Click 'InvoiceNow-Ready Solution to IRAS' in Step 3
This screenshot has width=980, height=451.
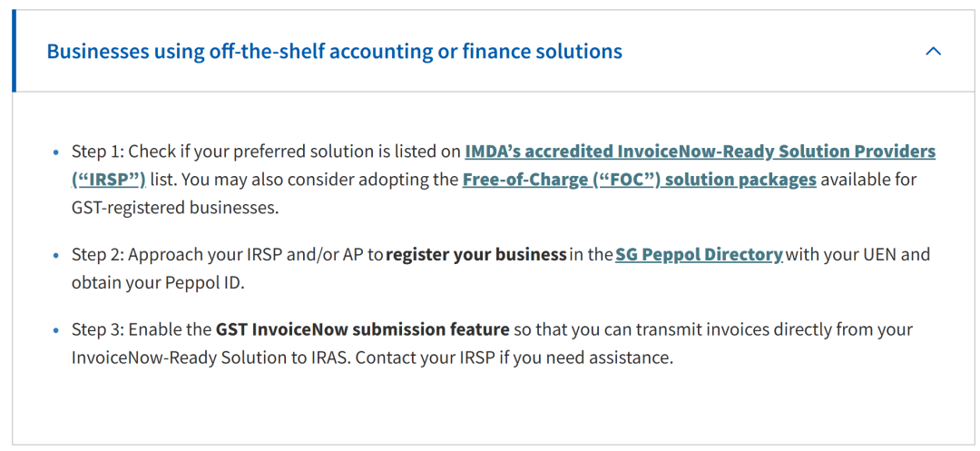click(211, 358)
